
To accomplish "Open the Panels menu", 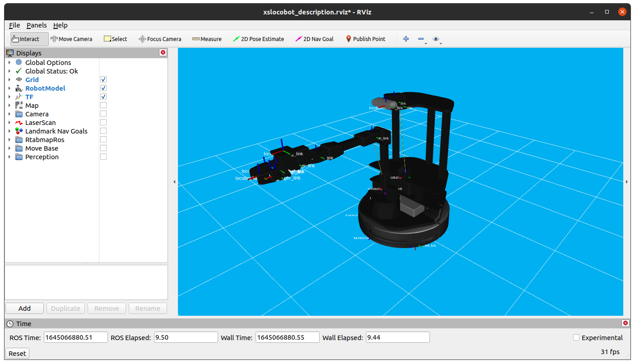I will coord(37,25).
